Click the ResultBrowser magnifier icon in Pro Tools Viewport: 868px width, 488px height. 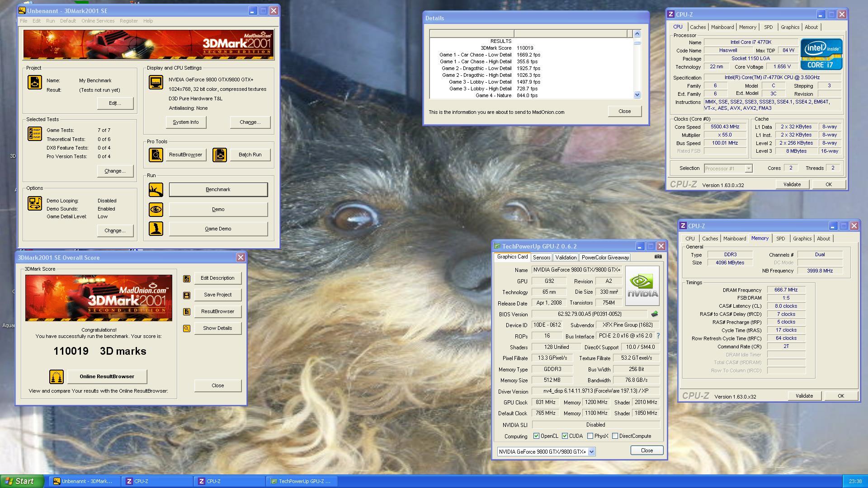pyautogui.click(x=156, y=155)
